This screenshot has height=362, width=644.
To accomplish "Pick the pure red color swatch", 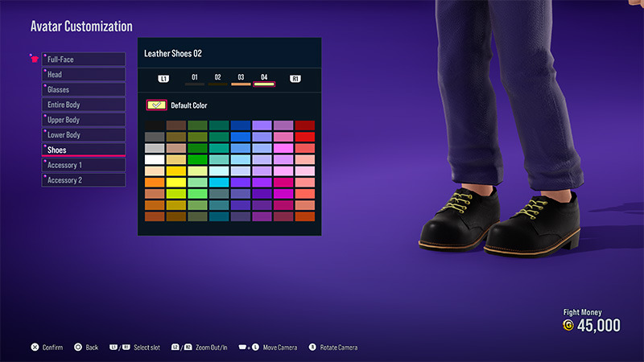I will (x=305, y=137).
